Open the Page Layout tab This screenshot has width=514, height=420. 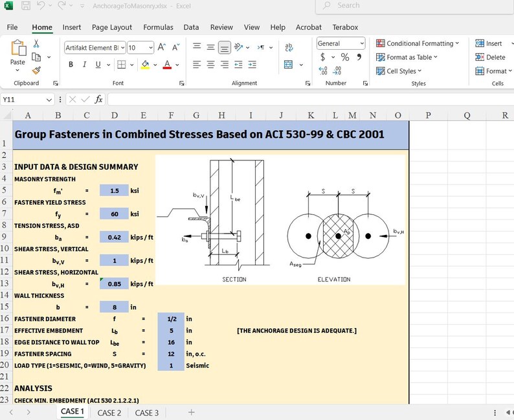112,27
